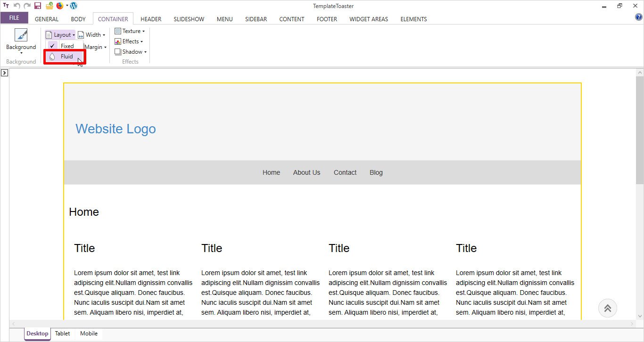Click the open folder icon in title bar
The image size is (644, 342).
pyautogui.click(x=49, y=6)
